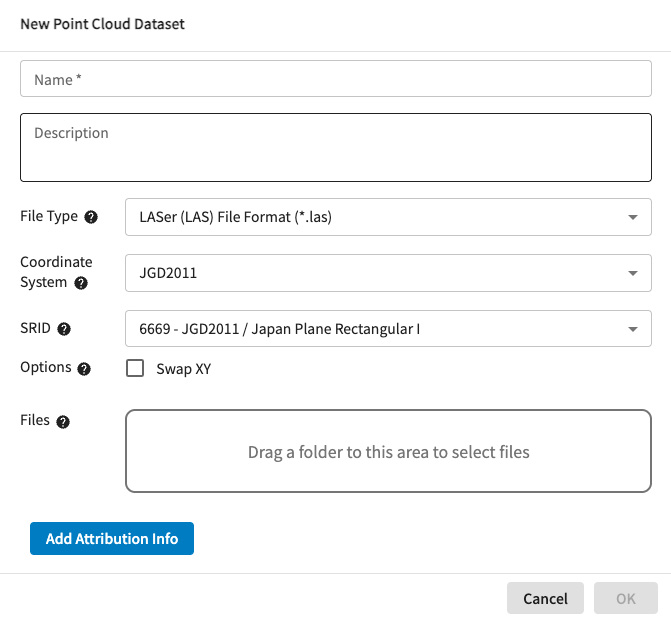
Task: Click the Coordinate System help icon
Action: 81,283
